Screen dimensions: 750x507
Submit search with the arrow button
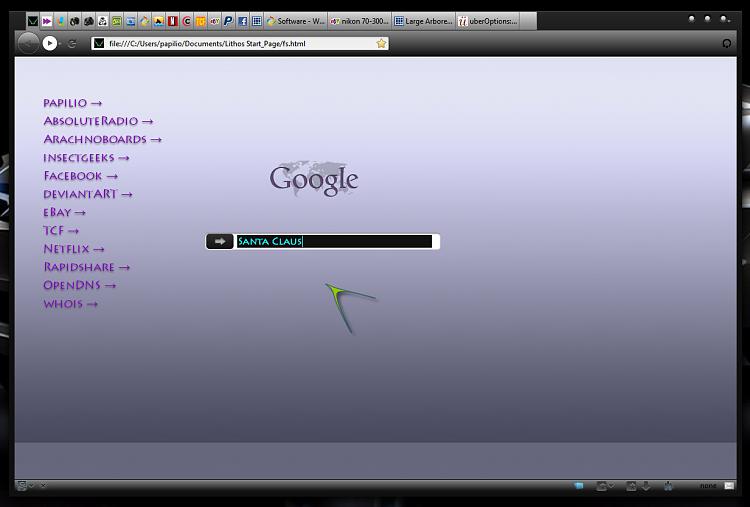(x=220, y=242)
